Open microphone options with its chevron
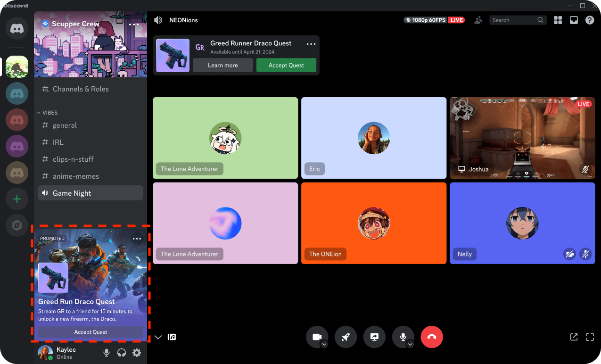The image size is (601, 364). (x=410, y=343)
